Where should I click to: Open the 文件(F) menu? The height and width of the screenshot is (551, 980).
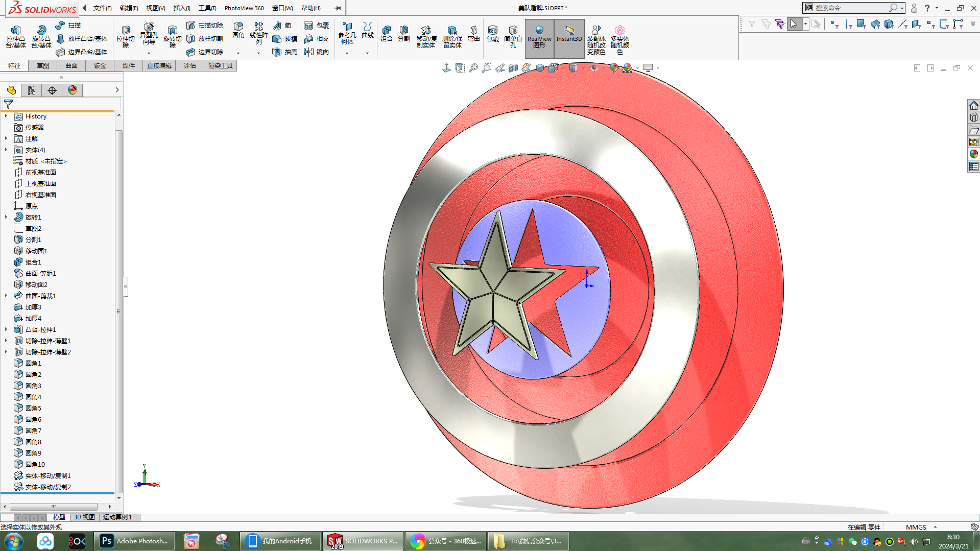tap(102, 8)
